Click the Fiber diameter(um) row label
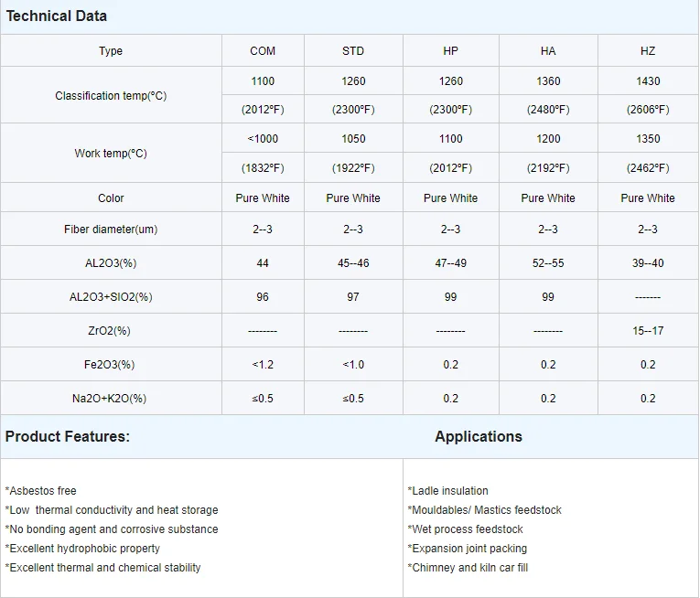This screenshot has width=700, height=598. [x=111, y=230]
